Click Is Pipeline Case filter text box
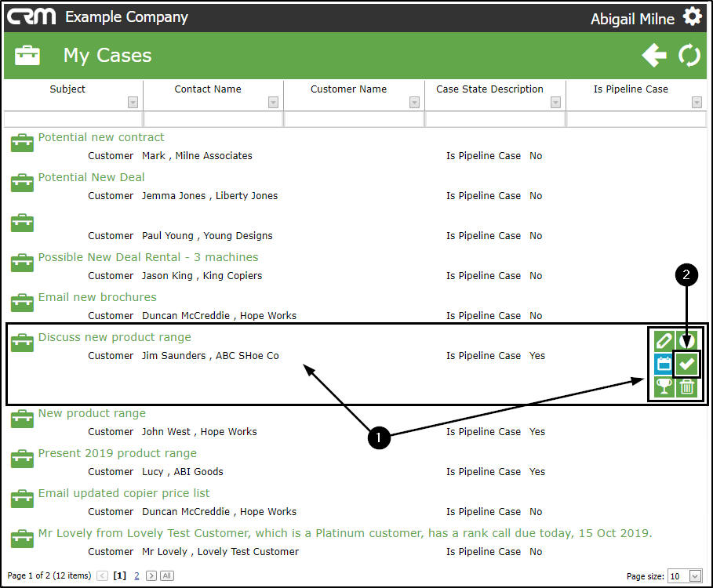This screenshot has height=588, width=713. (x=636, y=119)
